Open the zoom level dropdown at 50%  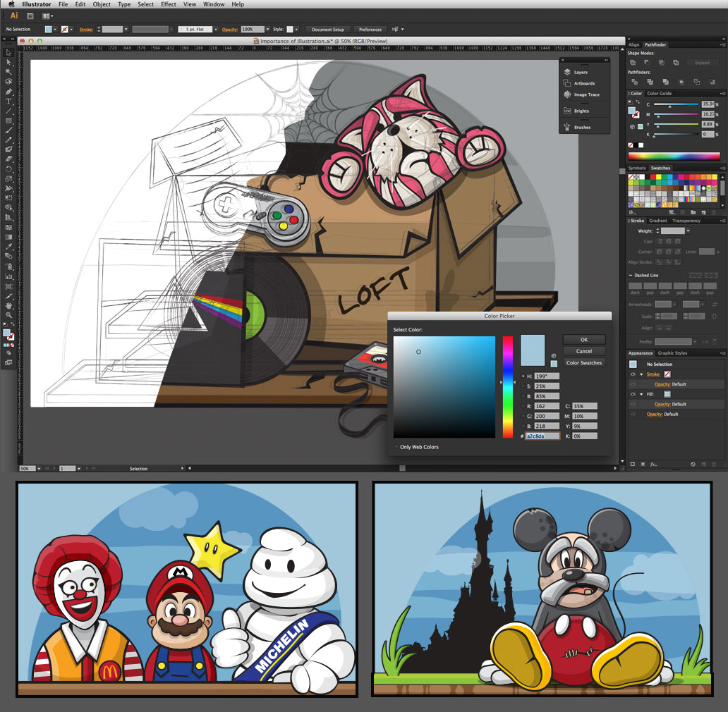coord(39,469)
